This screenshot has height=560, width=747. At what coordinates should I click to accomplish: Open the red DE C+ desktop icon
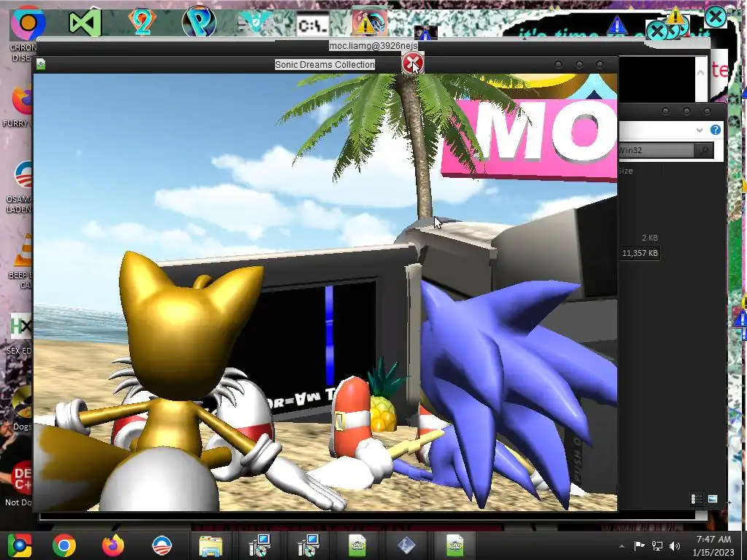pos(22,478)
